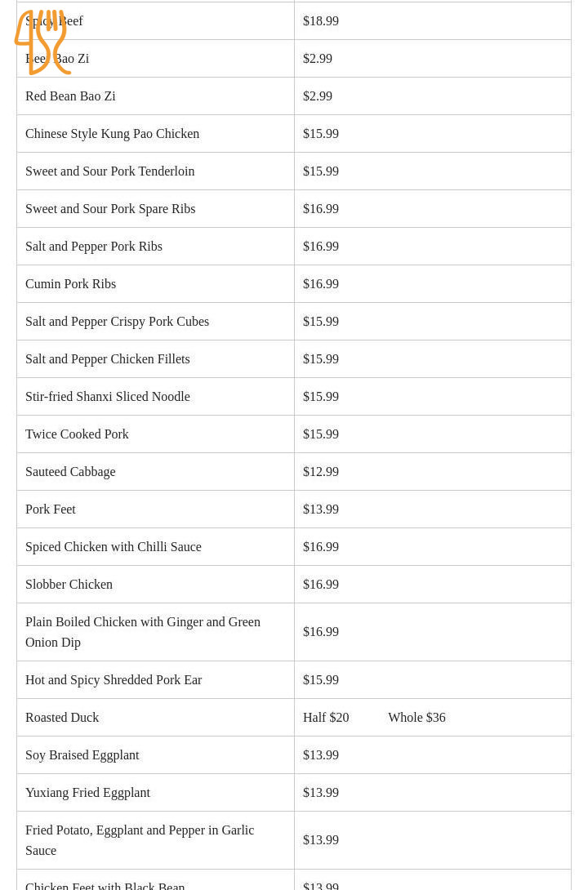Choose the Twice Cooked Pork item
The height and width of the screenshot is (890, 588).
77,434
